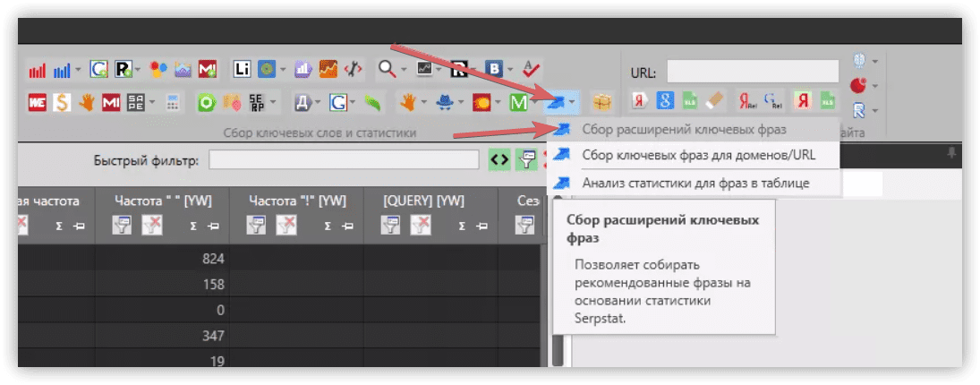The height and width of the screenshot is (385, 980).
Task: Click the blue Serpstat toolbar icon
Action: (555, 102)
